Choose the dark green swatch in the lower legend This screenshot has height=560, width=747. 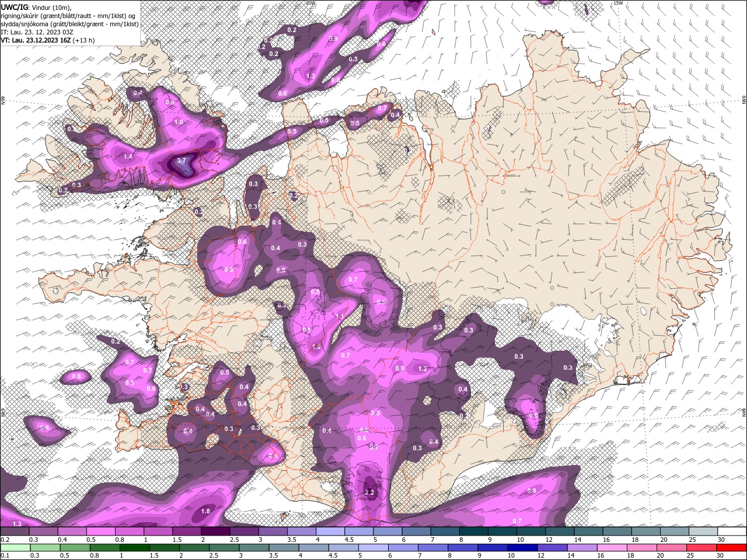(x=134, y=548)
